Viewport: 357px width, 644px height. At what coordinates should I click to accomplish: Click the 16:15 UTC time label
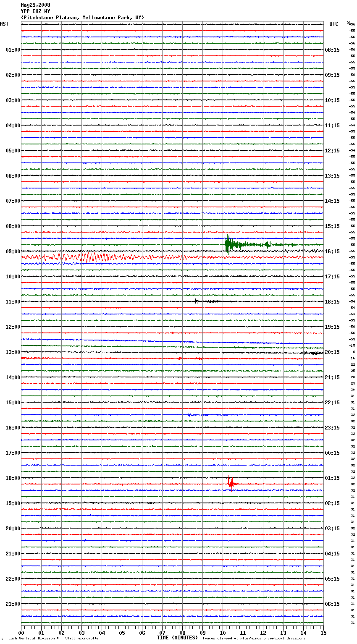click(x=332, y=251)
